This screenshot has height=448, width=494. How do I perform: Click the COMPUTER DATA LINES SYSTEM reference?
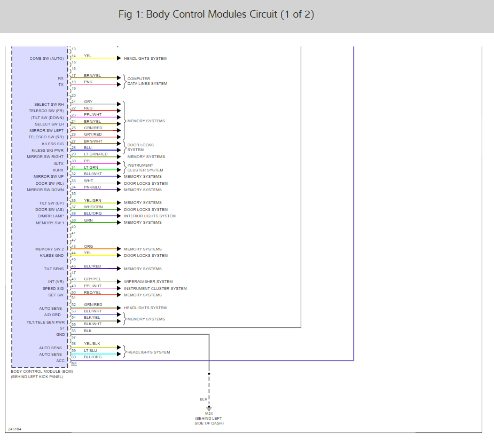tap(147, 81)
